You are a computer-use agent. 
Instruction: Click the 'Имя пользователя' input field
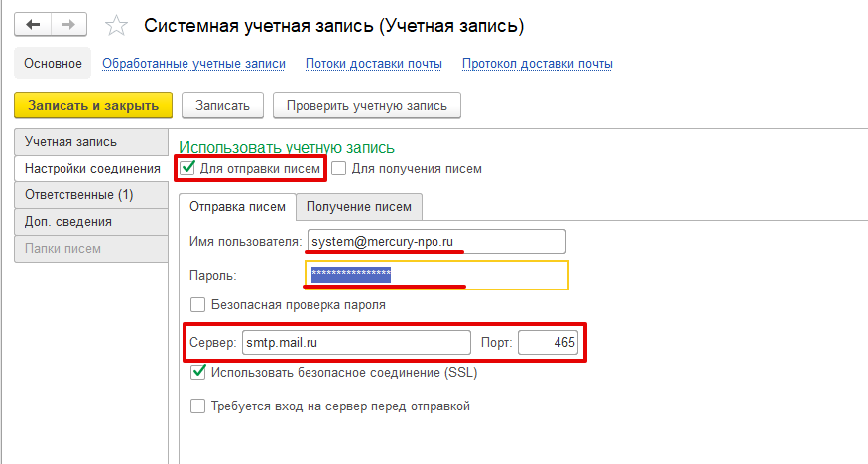(434, 241)
